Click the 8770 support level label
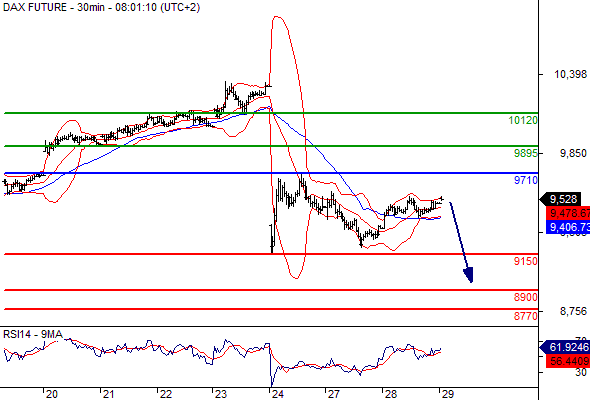This screenshot has height=400, width=590. [526, 316]
